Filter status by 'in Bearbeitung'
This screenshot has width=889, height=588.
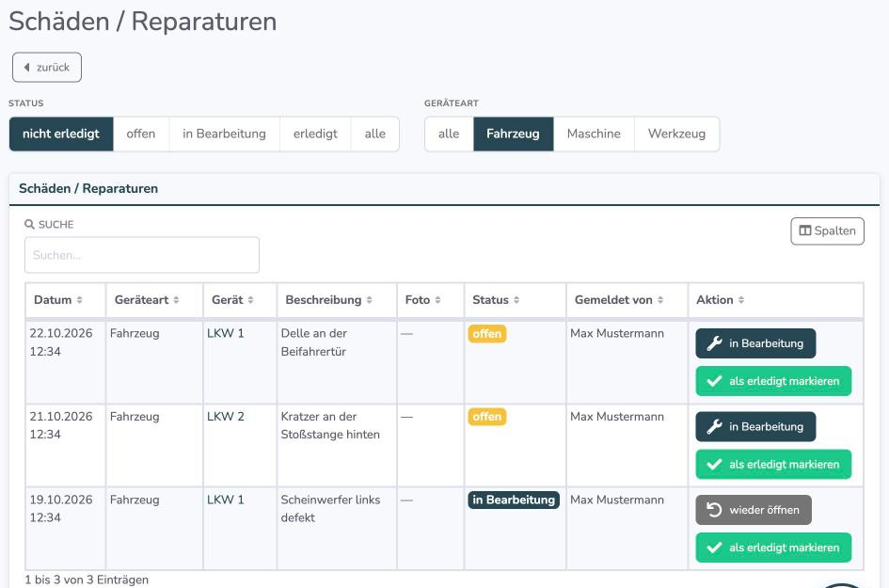click(x=225, y=134)
